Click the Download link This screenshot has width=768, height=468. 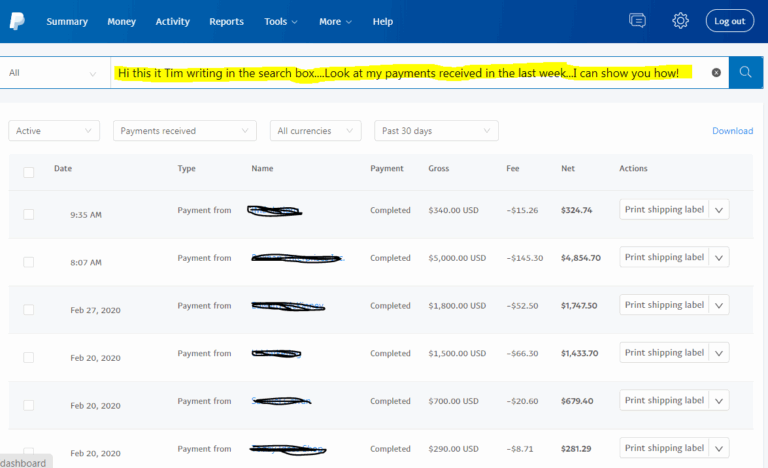coord(732,131)
